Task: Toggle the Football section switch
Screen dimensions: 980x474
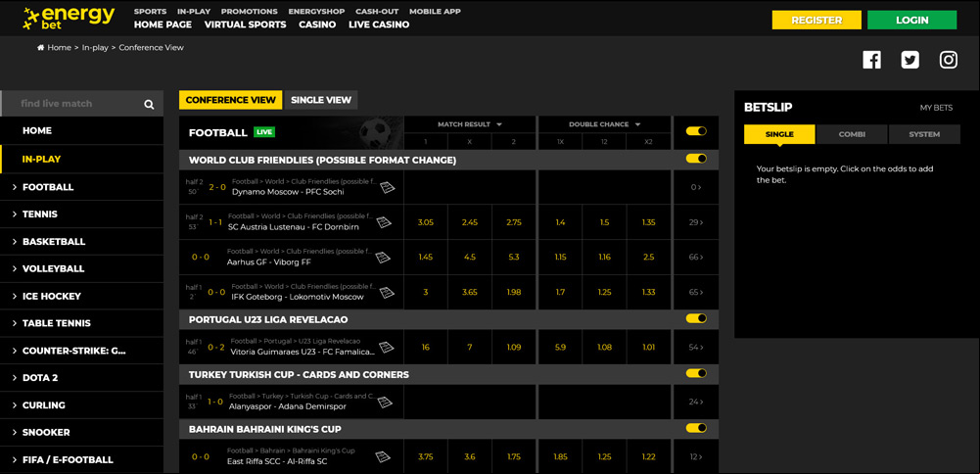Action: [x=696, y=131]
